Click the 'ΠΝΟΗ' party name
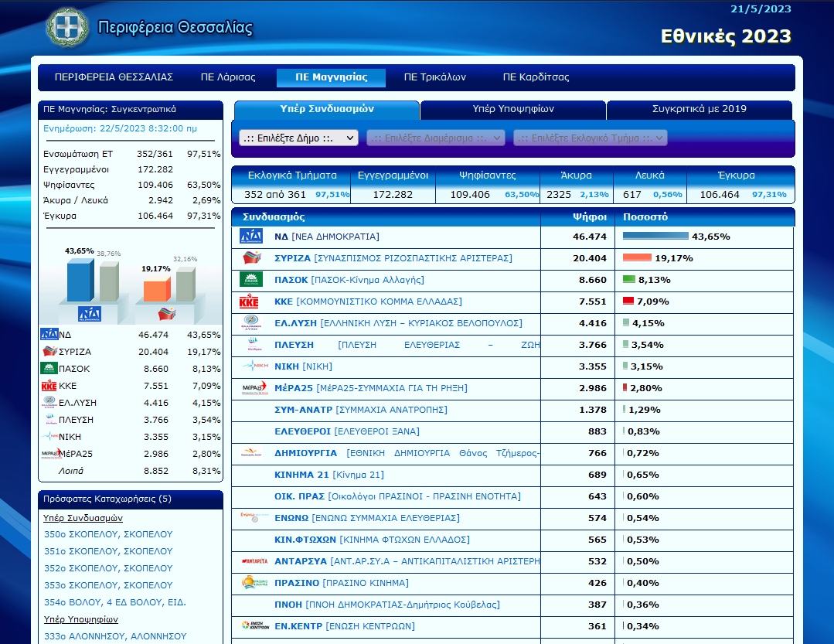 click(288, 605)
